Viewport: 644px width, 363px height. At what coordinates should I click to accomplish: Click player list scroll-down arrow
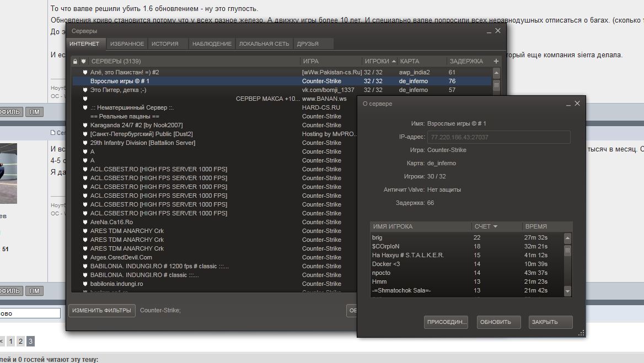point(567,291)
